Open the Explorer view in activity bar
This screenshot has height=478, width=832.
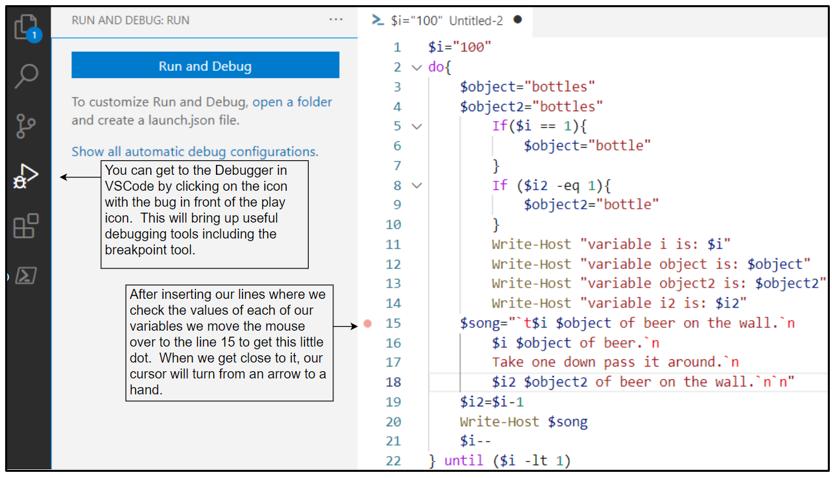pyautogui.click(x=27, y=29)
